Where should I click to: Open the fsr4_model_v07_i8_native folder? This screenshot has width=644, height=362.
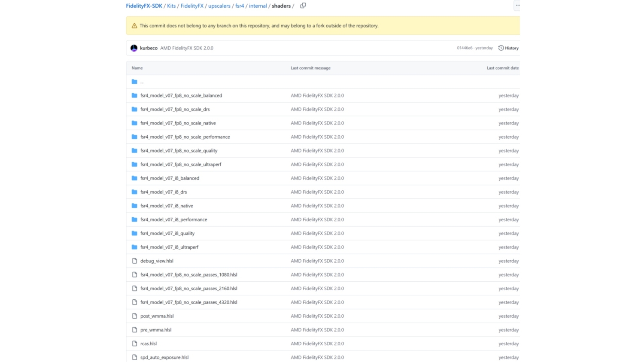[x=167, y=206]
